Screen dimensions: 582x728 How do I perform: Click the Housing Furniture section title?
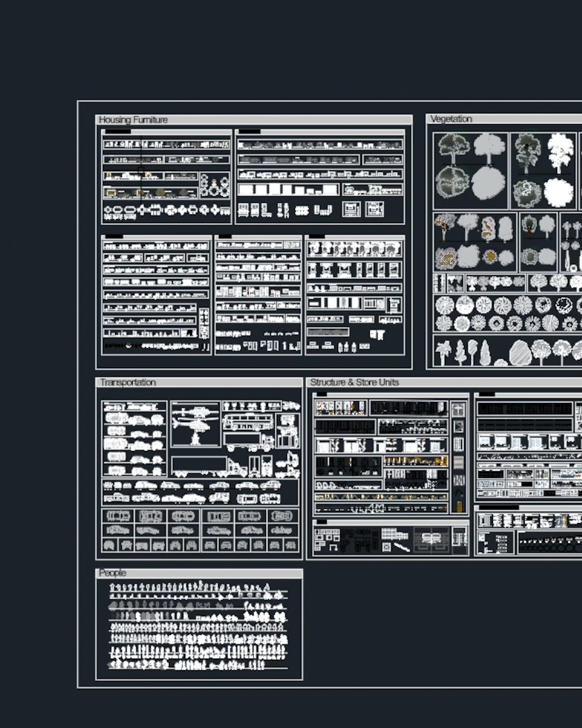133,120
